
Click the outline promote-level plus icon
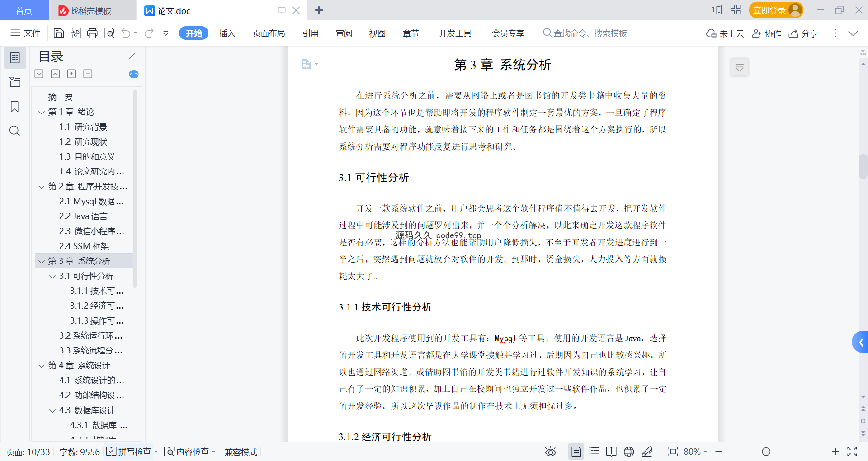(x=71, y=74)
